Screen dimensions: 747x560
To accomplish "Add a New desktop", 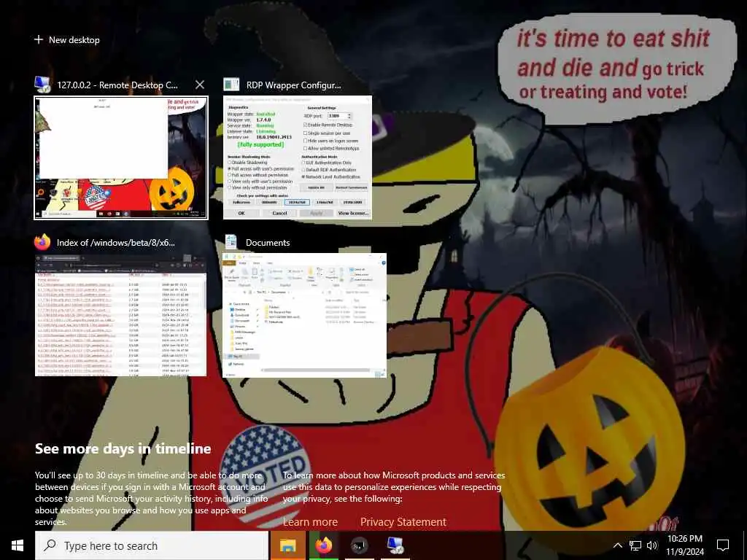I will click(x=66, y=40).
